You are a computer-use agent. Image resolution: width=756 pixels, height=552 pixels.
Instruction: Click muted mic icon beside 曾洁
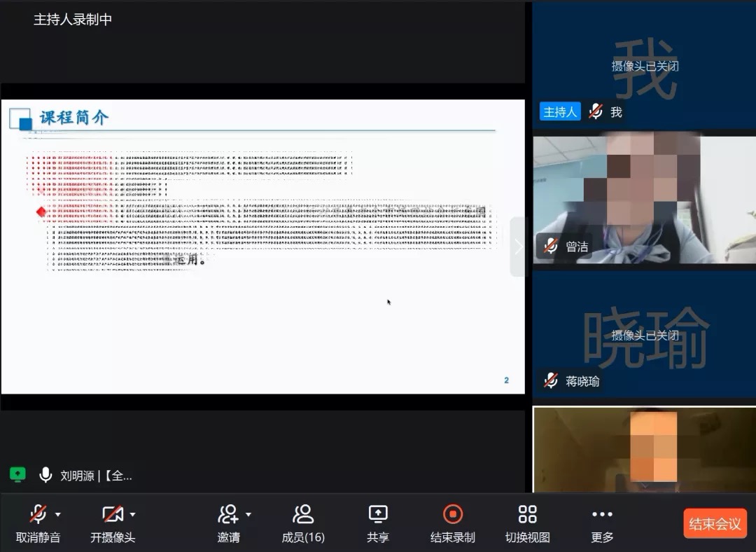552,246
